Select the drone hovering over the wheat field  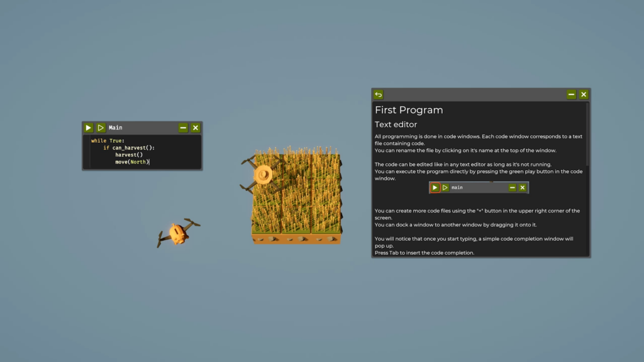coord(263,175)
